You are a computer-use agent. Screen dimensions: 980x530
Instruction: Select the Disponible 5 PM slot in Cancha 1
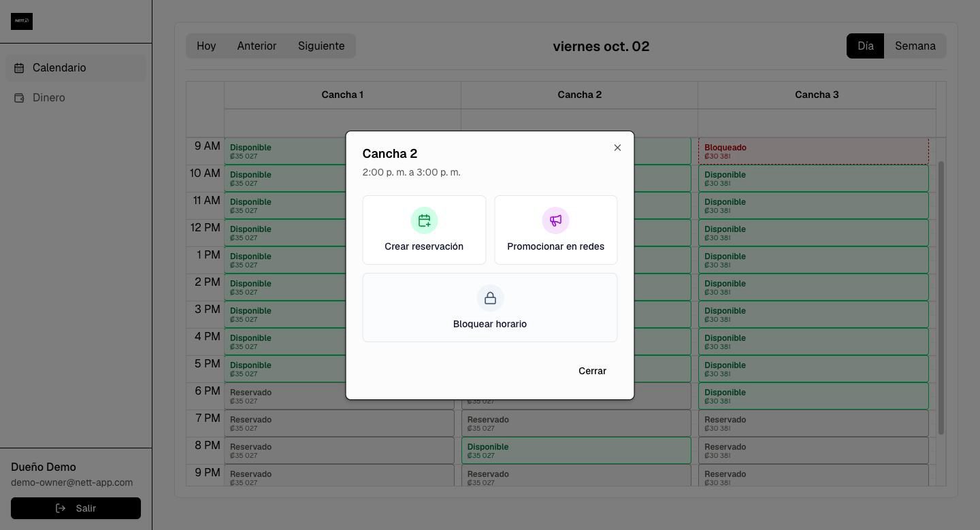click(x=286, y=369)
